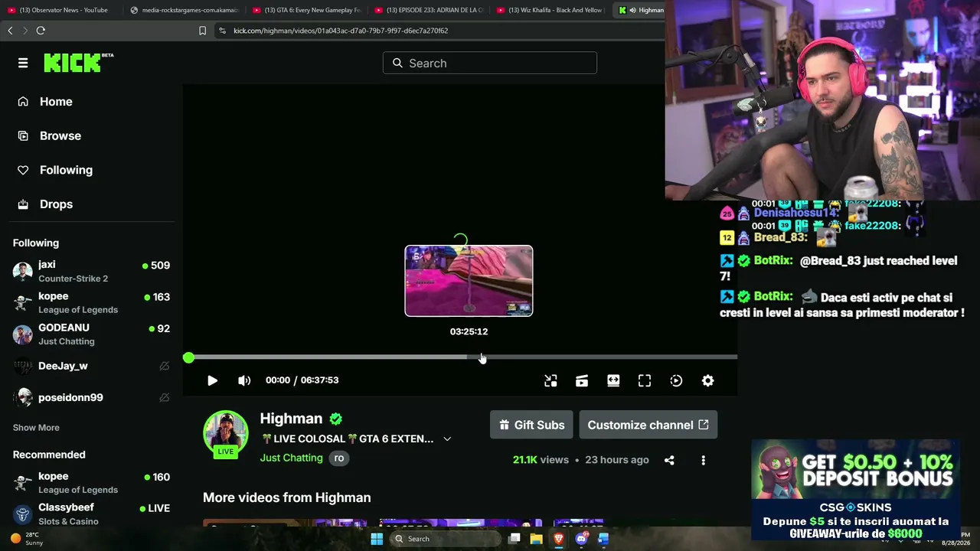The width and height of the screenshot is (980, 551).
Task: Open the Kick hamburger sidebar menu
Action: [23, 63]
